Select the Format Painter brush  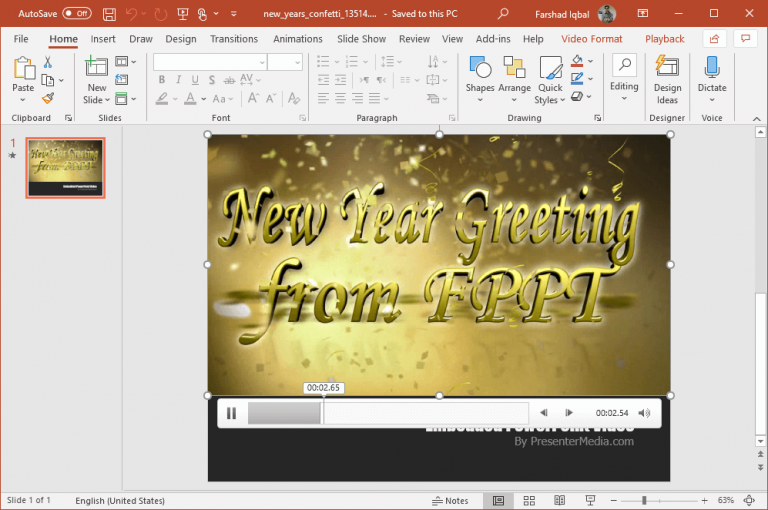coord(48,98)
